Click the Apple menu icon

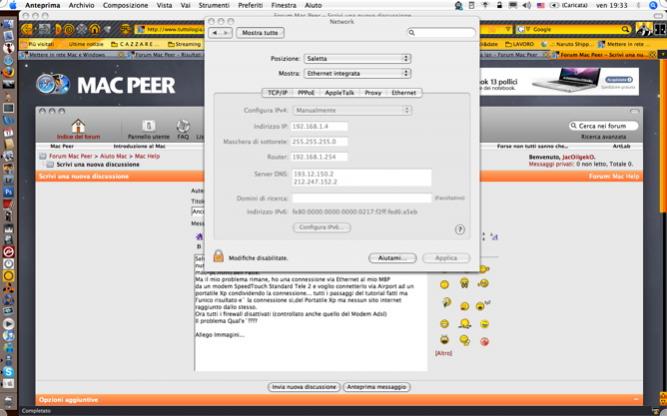pyautogui.click(x=12, y=5)
